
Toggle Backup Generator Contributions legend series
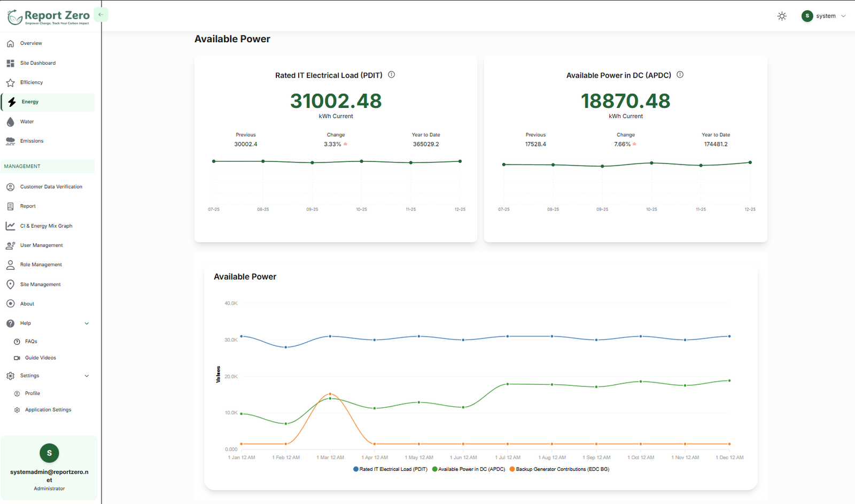click(562, 469)
